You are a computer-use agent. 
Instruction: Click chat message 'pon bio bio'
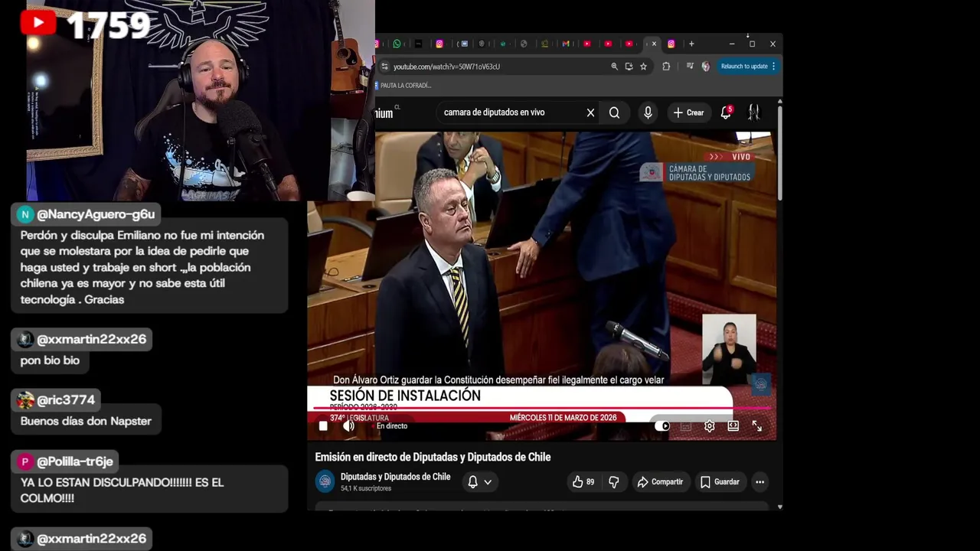pyautogui.click(x=50, y=360)
